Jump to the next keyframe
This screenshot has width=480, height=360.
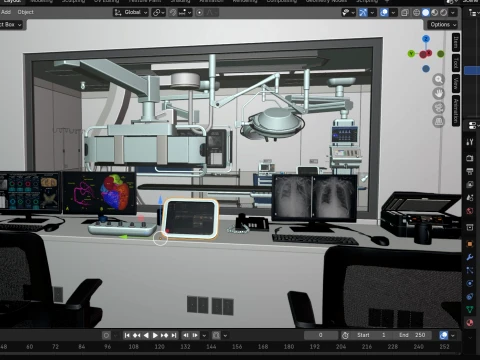click(164, 335)
